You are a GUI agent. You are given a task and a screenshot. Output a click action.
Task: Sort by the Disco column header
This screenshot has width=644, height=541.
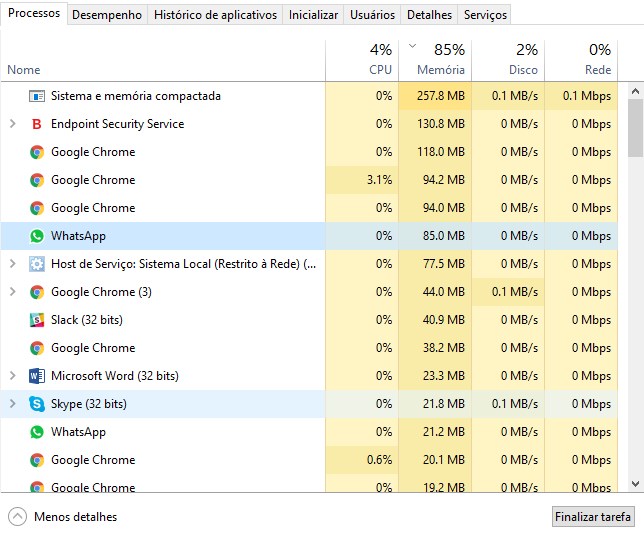pyautogui.click(x=508, y=60)
